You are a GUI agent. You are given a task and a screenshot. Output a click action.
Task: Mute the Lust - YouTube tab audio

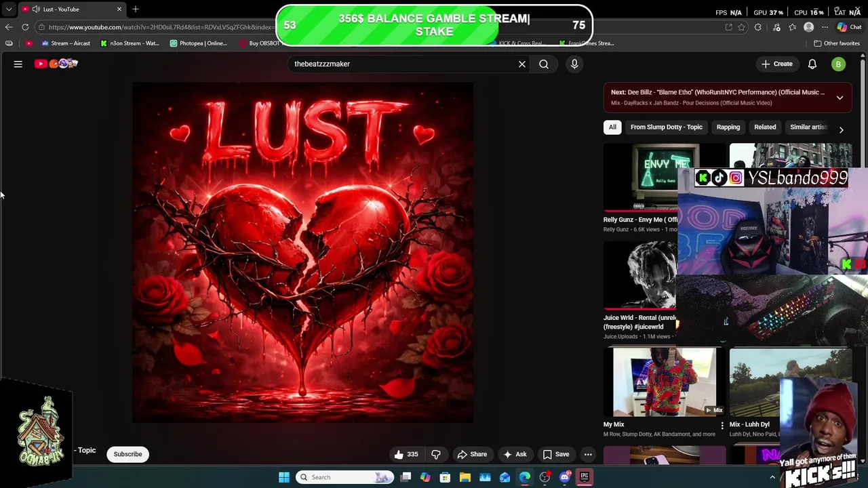click(x=36, y=9)
